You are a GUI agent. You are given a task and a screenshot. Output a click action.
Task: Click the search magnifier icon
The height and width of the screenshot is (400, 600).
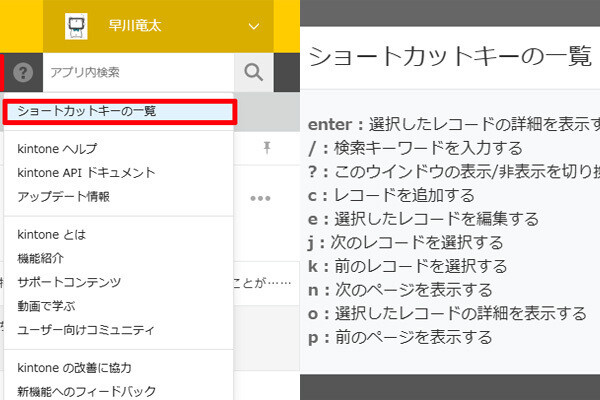(254, 72)
